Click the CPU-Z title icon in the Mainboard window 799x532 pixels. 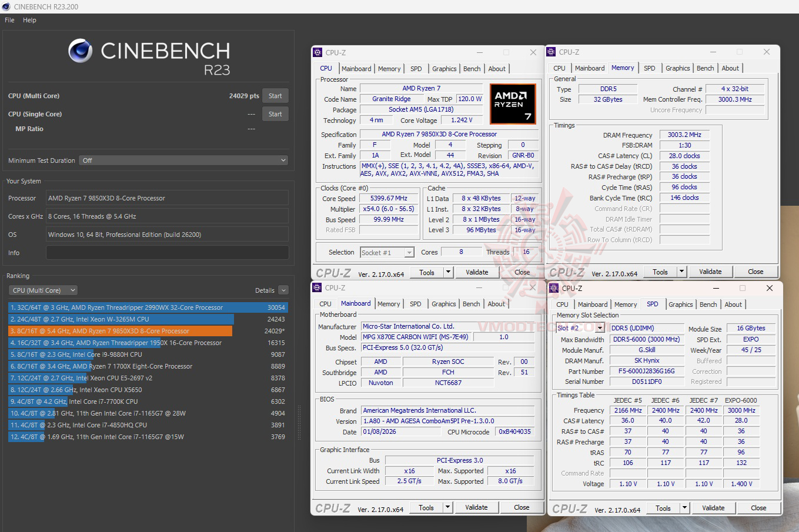[x=317, y=287]
